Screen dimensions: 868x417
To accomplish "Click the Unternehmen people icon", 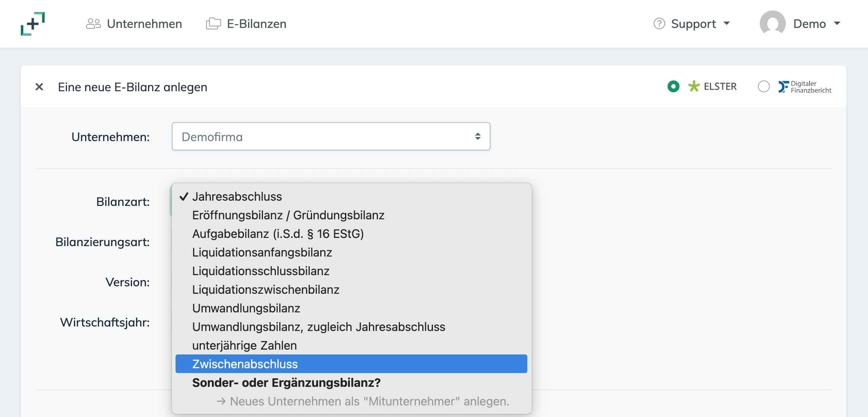I will (93, 24).
